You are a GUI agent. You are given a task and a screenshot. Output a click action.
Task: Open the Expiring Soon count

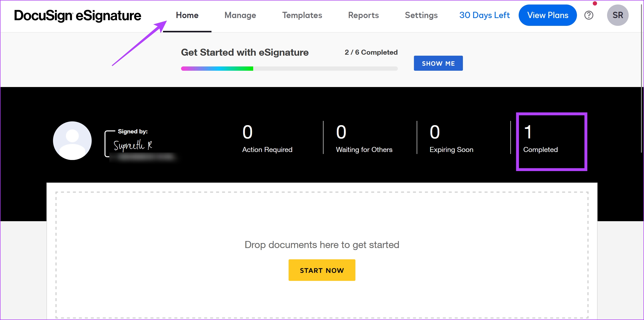click(451, 138)
